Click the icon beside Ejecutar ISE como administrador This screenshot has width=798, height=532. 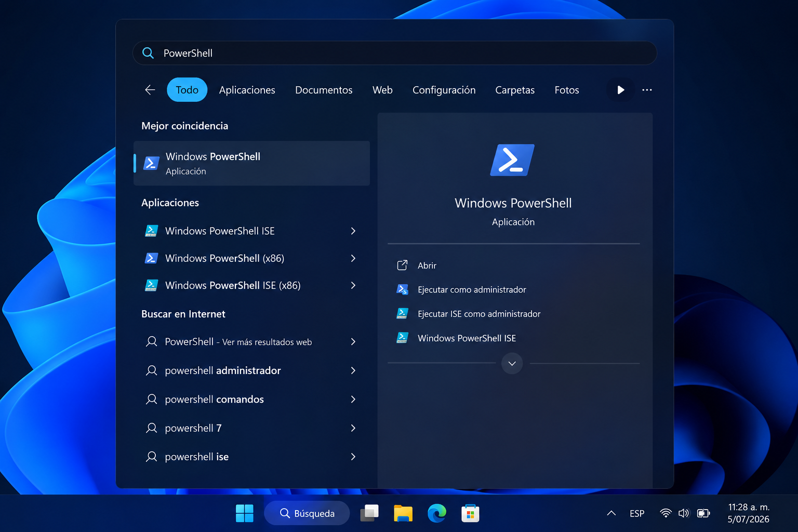point(402,313)
